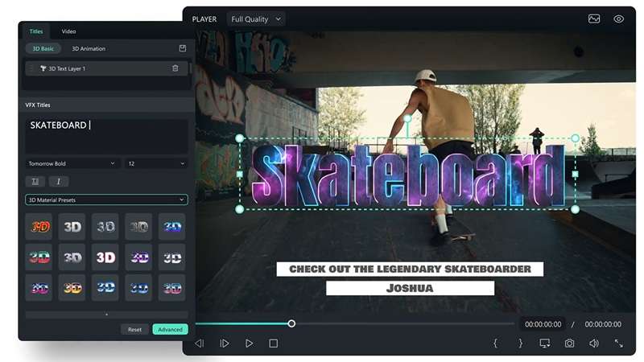Click the rotation handle above the skateboard text

tap(407, 118)
